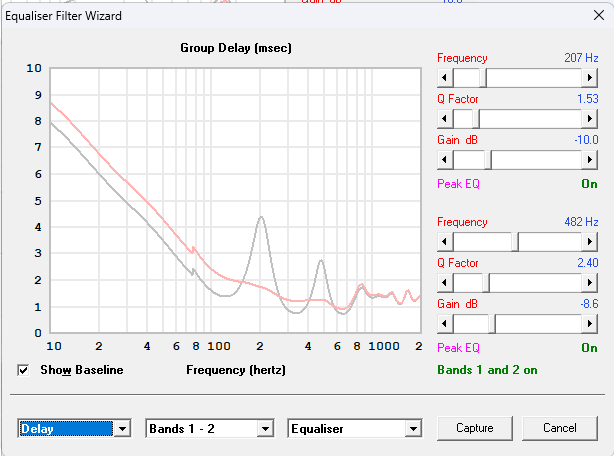Close the Equaliser Filter Wizard window

point(599,15)
